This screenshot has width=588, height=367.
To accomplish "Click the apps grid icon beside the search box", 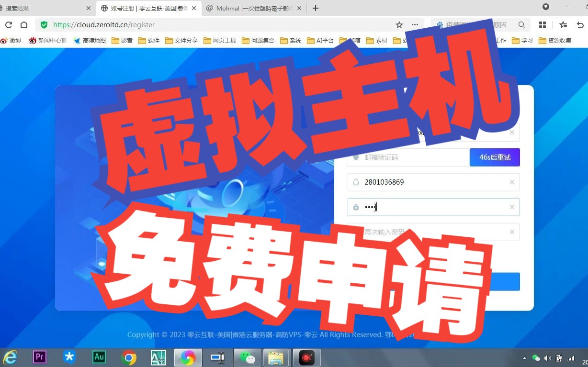I will 543,24.
